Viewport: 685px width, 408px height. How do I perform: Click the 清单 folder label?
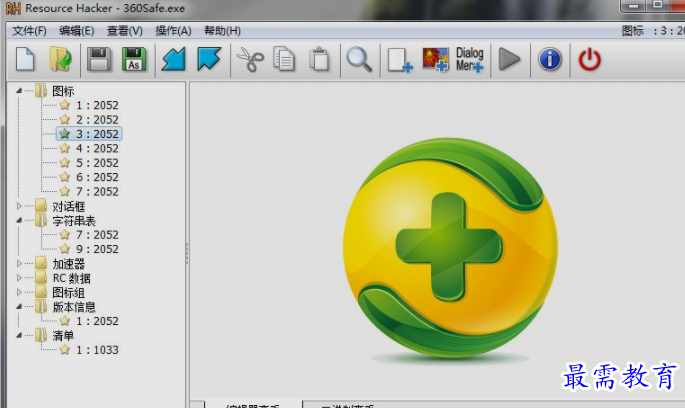(x=63, y=336)
